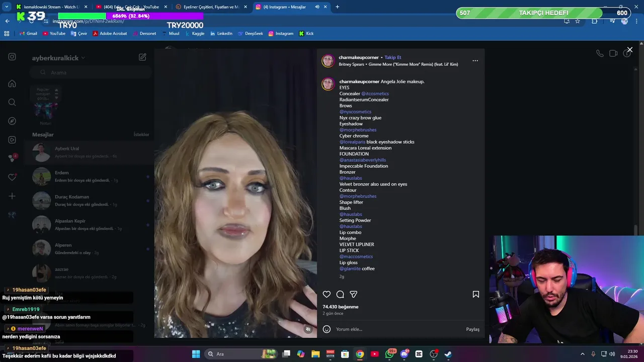Open chat with Alpaslan Kepir
This screenshot has height=362, width=644.
point(89,225)
